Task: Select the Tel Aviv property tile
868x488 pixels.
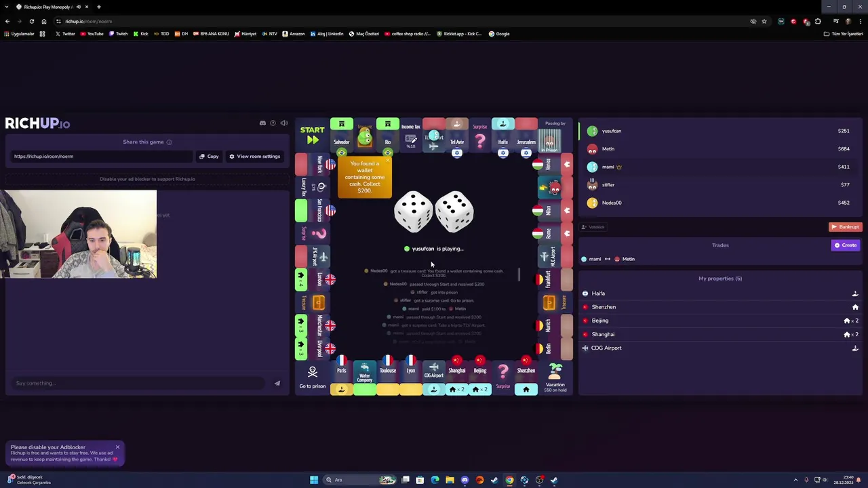Action: pos(456,136)
